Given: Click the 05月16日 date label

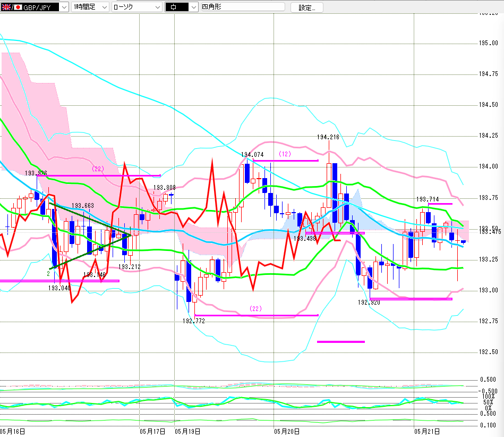Looking at the screenshot, I should click(13, 431).
